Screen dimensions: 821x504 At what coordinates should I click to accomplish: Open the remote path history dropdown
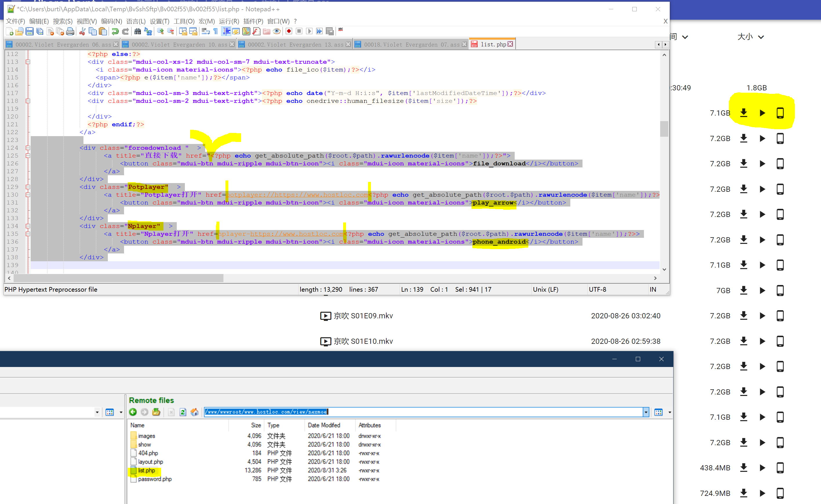point(646,412)
